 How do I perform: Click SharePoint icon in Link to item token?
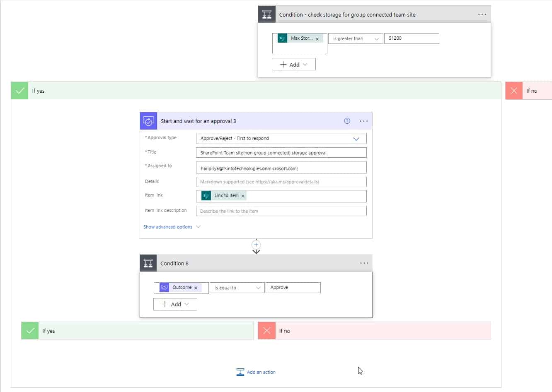(x=206, y=196)
